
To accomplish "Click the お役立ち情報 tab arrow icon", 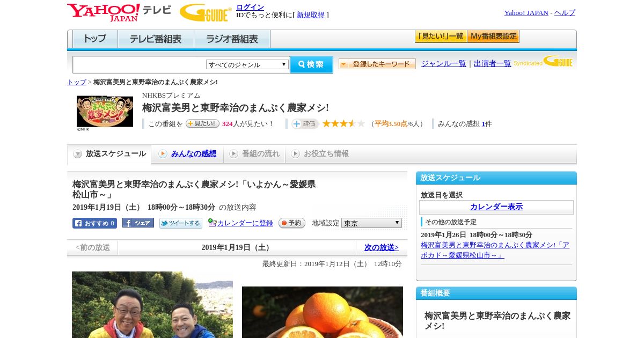I will click(x=295, y=154).
